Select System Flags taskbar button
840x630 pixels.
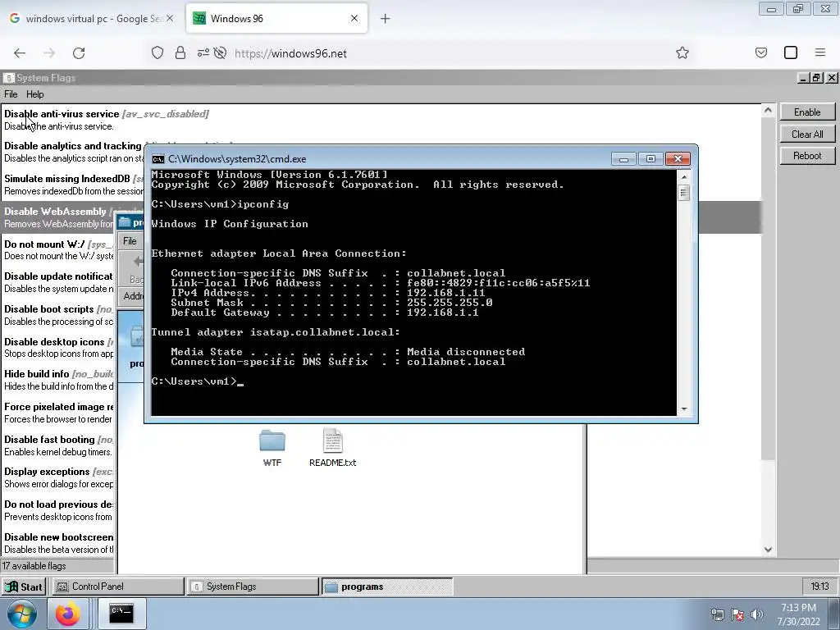click(x=253, y=587)
